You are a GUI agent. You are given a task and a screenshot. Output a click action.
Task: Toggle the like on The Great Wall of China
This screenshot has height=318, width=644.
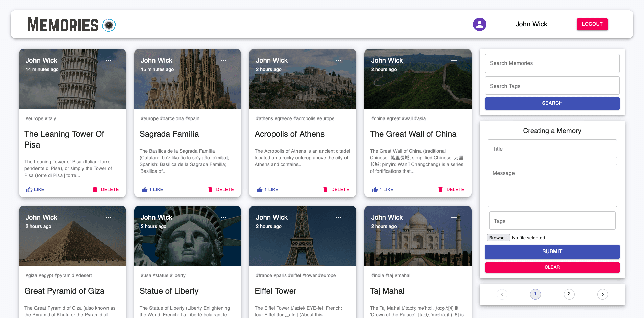(375, 189)
